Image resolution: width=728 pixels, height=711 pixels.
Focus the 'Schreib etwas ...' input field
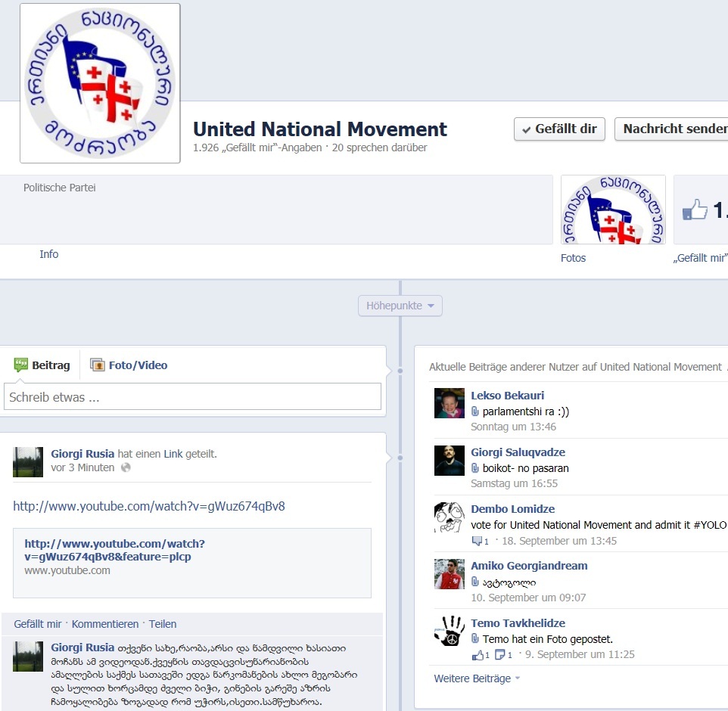192,397
